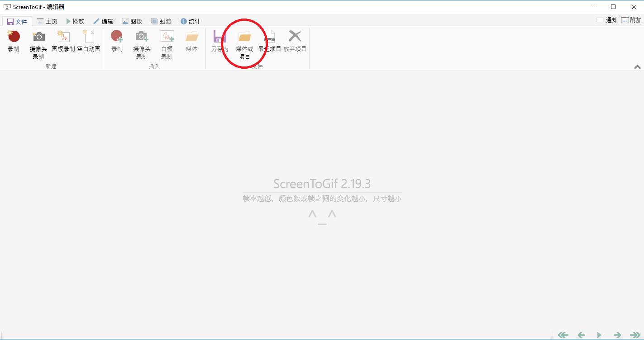Open the 通知 notifications panel
This screenshot has height=340, width=644.
[x=607, y=20]
